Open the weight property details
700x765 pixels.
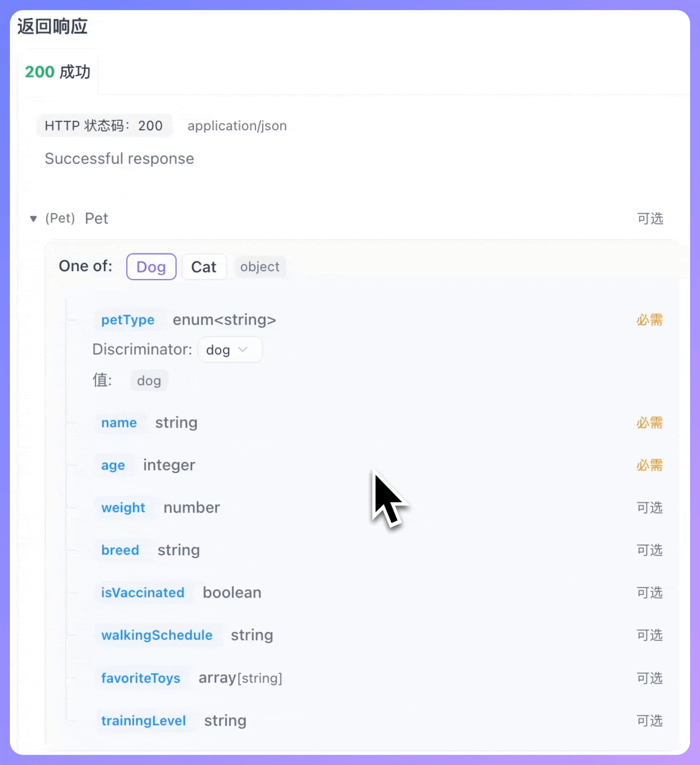(x=123, y=508)
